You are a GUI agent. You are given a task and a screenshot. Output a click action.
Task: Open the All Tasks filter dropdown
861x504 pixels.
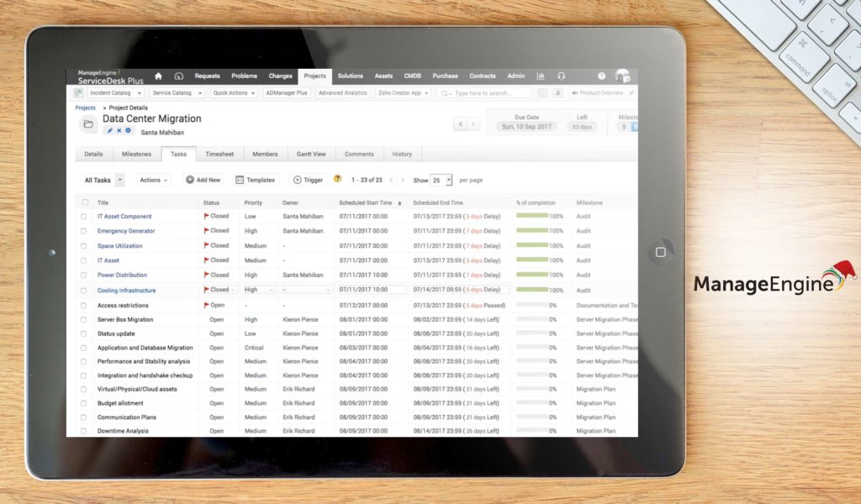tap(101, 180)
